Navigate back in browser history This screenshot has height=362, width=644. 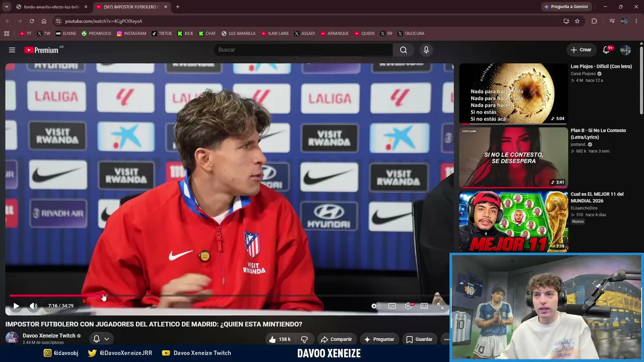[8, 21]
